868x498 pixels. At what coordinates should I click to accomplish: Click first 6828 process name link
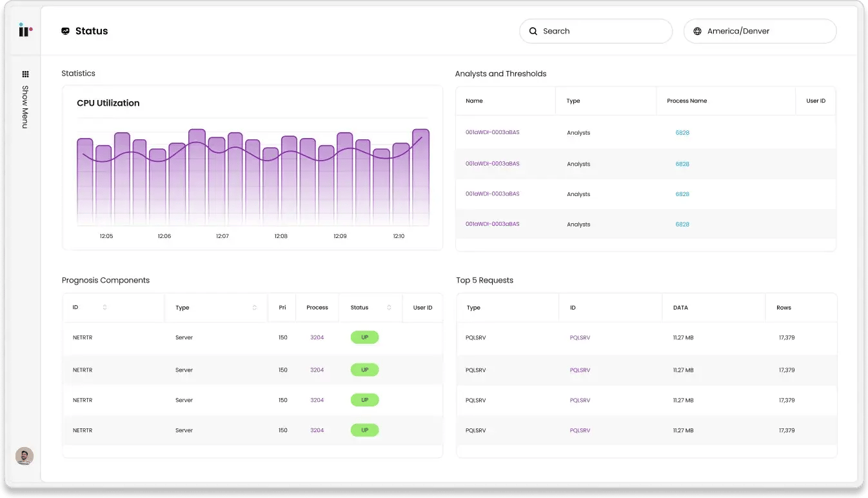(x=682, y=133)
